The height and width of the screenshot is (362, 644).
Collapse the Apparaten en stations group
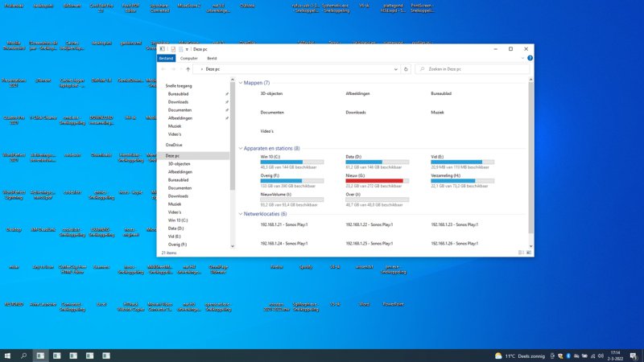point(241,149)
